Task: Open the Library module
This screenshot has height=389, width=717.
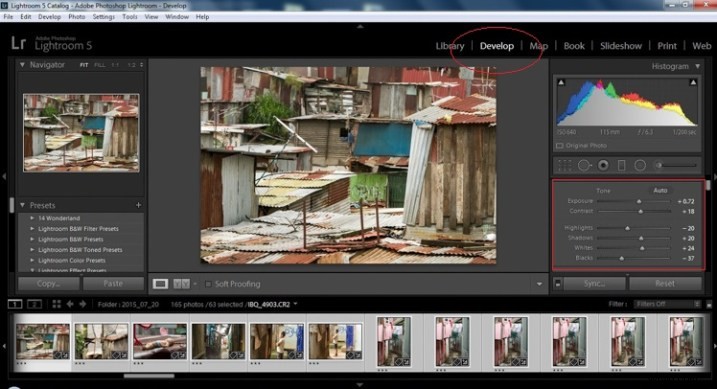Action: 450,46
